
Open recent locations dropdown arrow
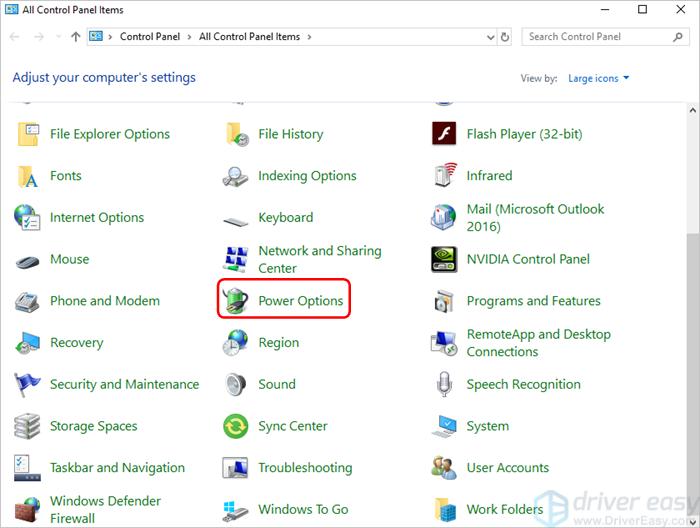tap(58, 37)
